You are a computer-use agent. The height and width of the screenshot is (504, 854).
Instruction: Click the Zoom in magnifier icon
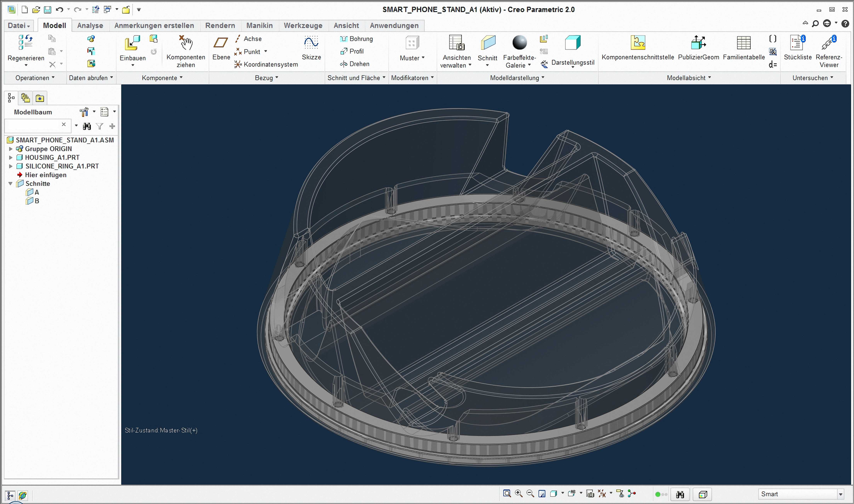[x=519, y=493]
